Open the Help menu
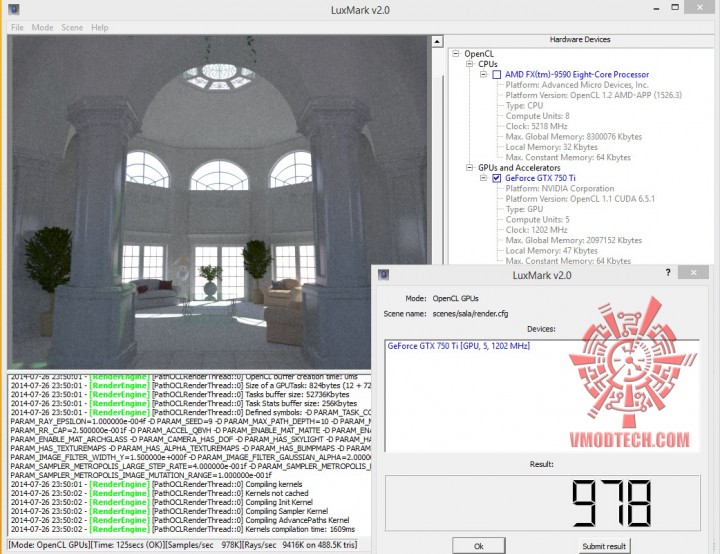720x554 pixels. tap(100, 28)
